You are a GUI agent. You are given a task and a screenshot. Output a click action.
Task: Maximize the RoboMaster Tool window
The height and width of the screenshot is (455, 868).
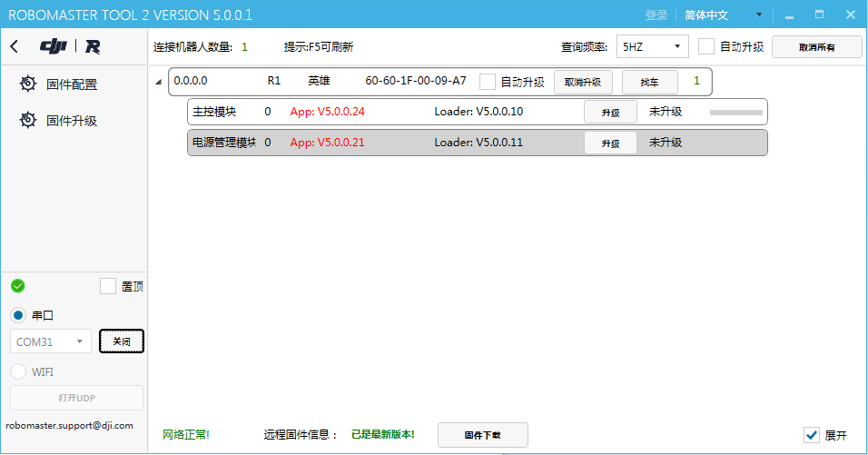819,15
